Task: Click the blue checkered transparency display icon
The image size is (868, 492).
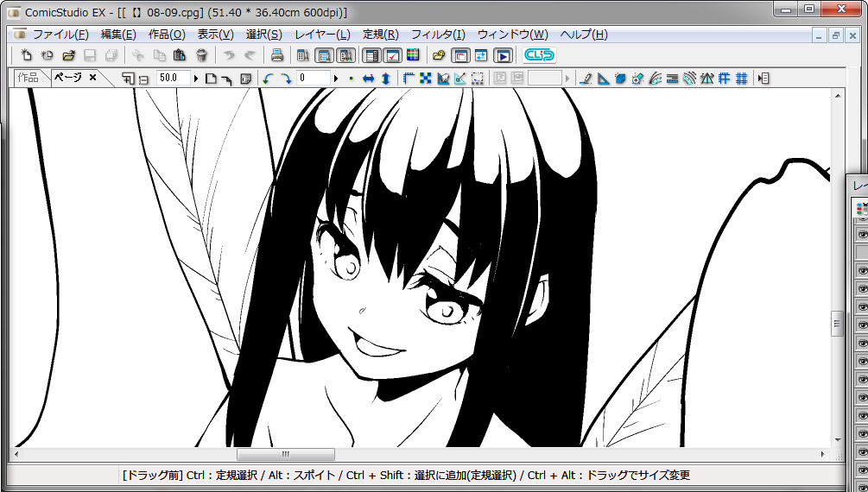Action: 425,79
